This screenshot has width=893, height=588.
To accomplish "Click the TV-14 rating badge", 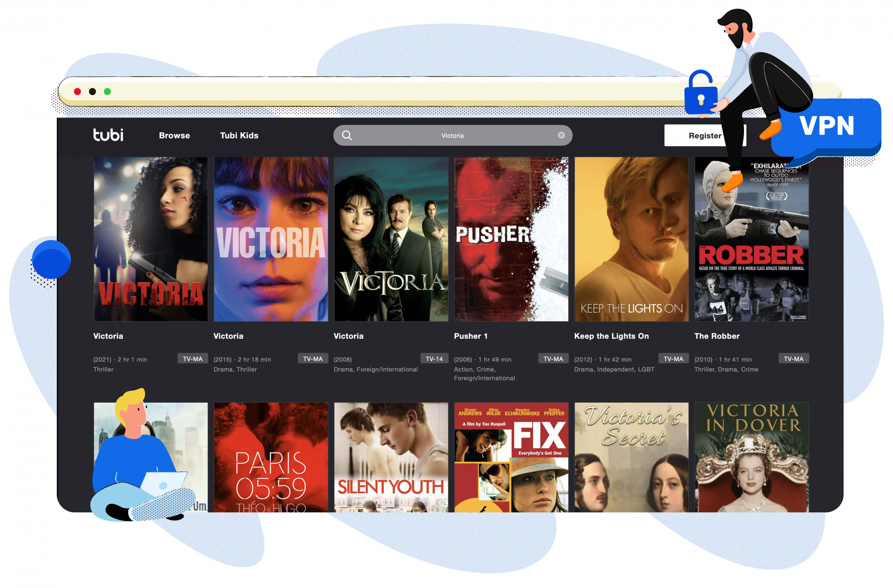I will click(x=434, y=359).
